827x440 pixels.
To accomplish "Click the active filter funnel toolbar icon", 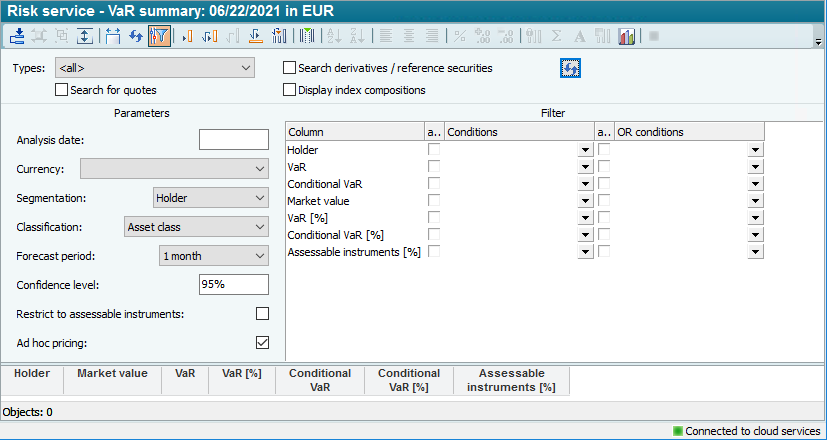I will point(158,36).
